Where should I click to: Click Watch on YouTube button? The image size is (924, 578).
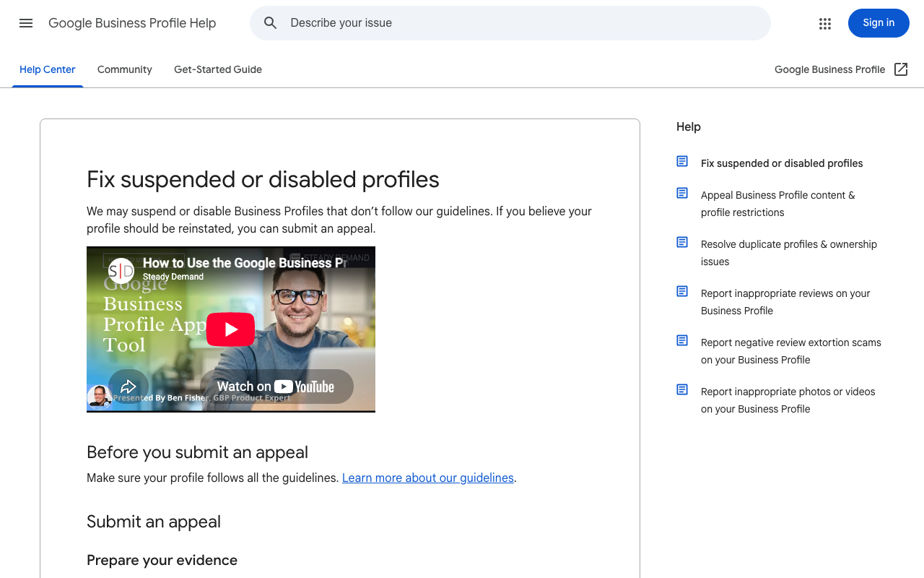(x=276, y=387)
